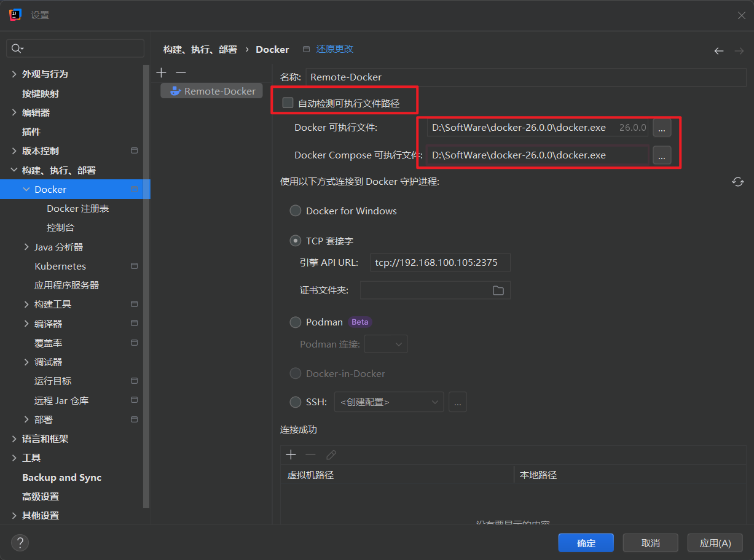Click the IntelliJ logo in title bar
This screenshot has height=560, width=754.
coord(15,15)
